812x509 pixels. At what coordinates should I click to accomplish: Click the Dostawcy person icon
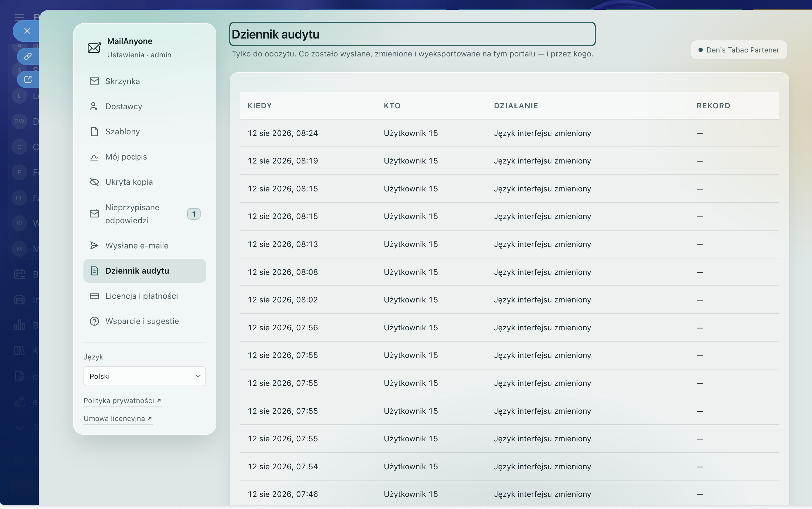94,106
